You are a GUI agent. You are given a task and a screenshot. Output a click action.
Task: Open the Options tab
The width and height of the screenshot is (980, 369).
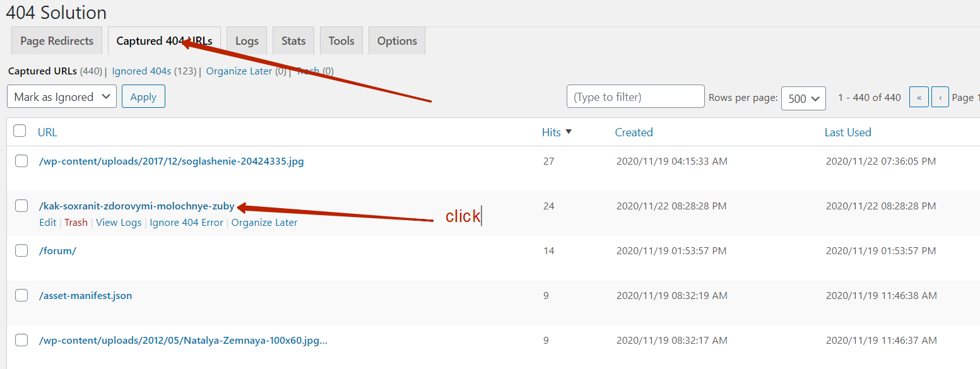click(397, 41)
